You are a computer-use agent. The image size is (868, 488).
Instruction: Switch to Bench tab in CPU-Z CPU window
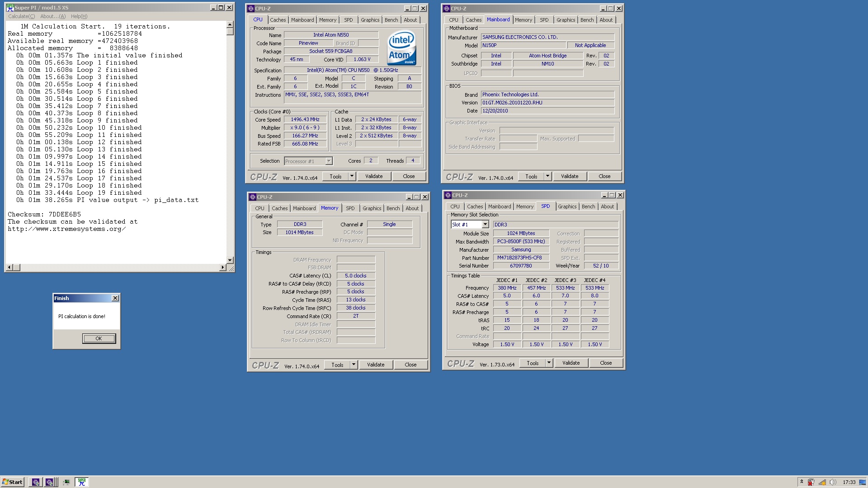pos(392,20)
